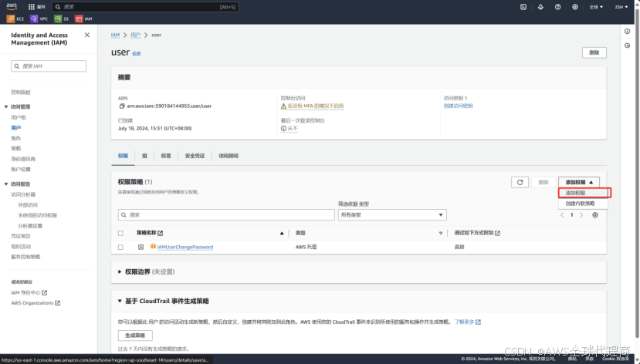Open VPC shortcut in favorites bar
The image size is (640, 364).
[x=39, y=19]
